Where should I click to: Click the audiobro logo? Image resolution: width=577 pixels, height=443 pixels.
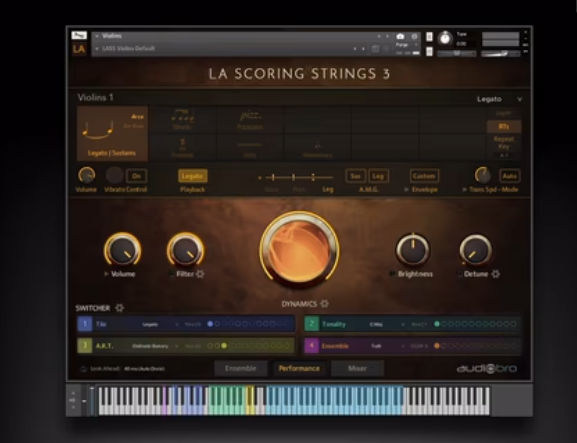pyautogui.click(x=486, y=369)
